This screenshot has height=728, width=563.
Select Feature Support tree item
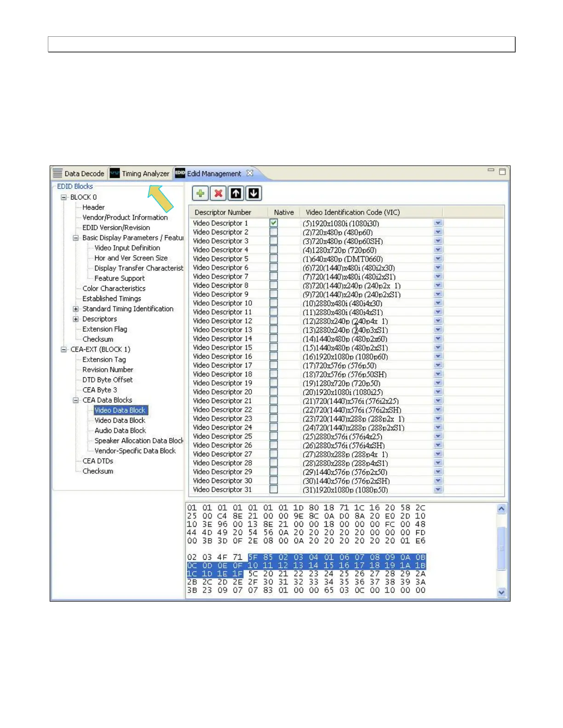click(x=120, y=278)
